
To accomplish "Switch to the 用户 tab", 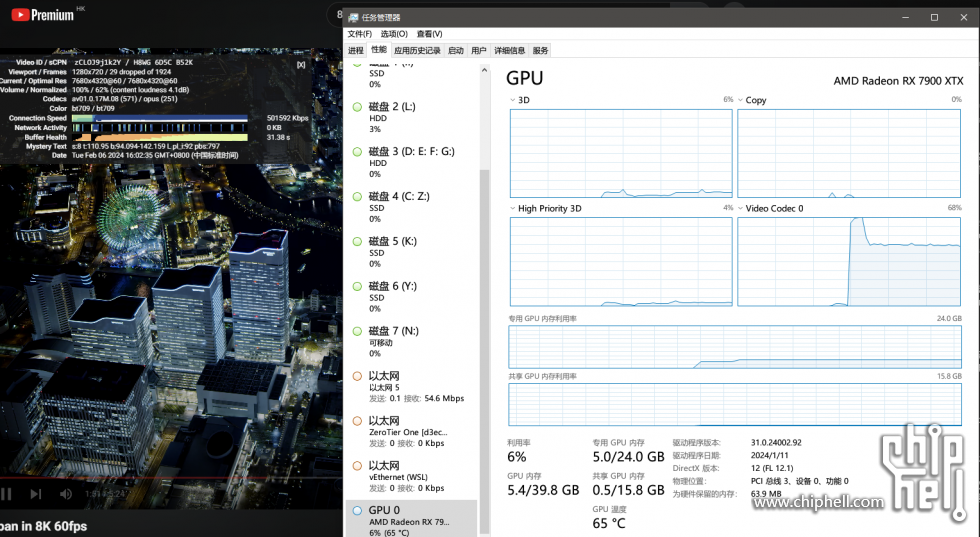I will [479, 51].
